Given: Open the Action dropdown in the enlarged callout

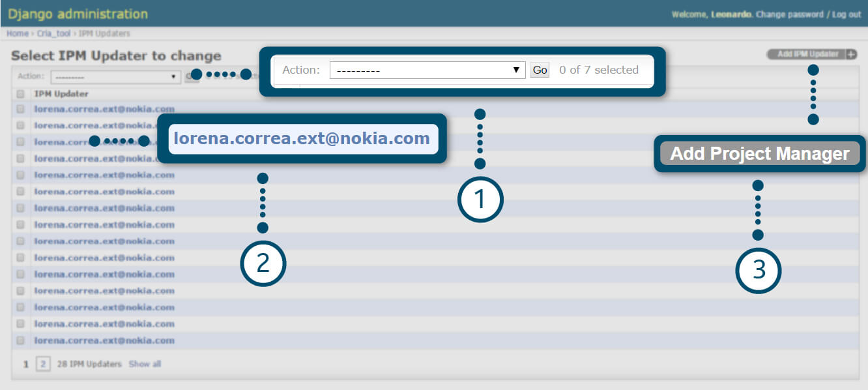Looking at the screenshot, I should [427, 70].
